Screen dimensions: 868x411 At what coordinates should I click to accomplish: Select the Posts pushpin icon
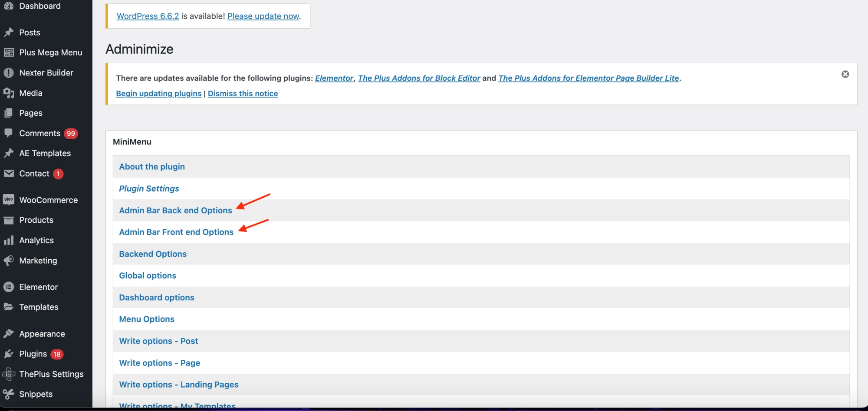coord(9,32)
